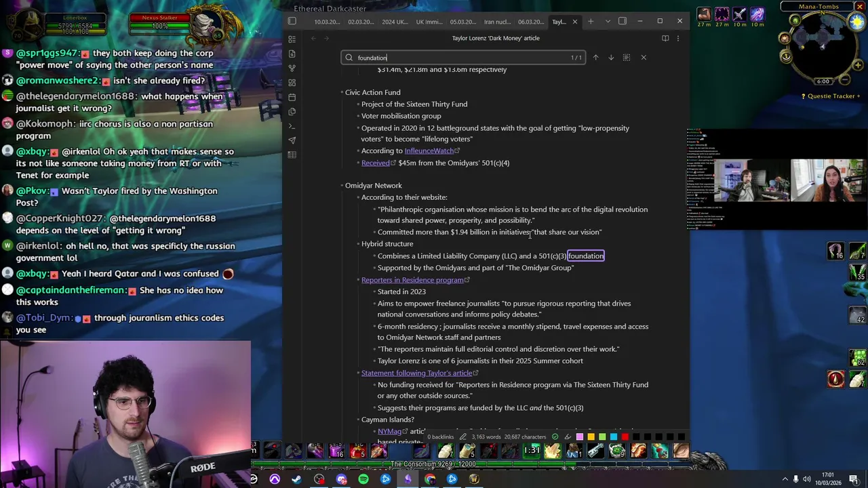This screenshot has height=488, width=868.
Task: Click the sync checkmark status icon
Action: (555, 437)
